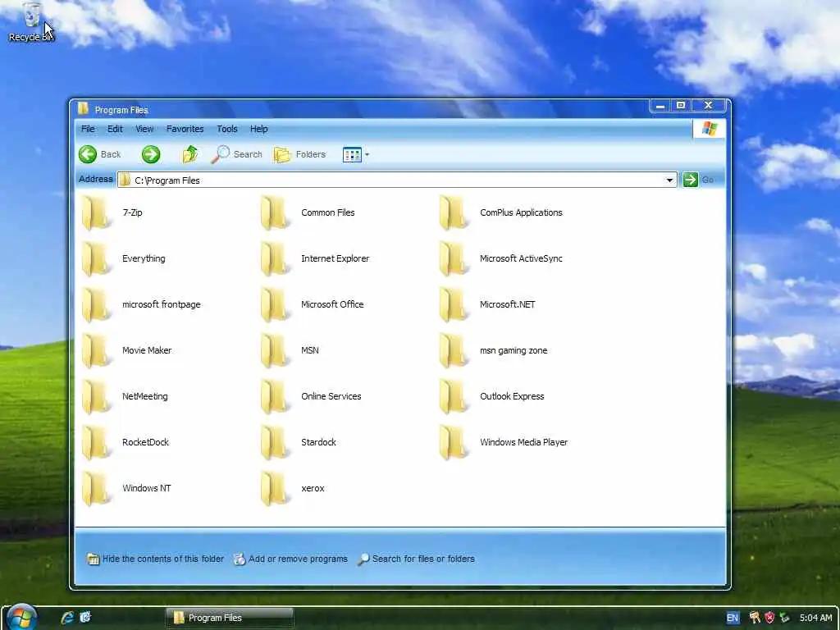Viewport: 840px width, 630px height.
Task: Click Search for files or folders link
Action: click(416, 559)
